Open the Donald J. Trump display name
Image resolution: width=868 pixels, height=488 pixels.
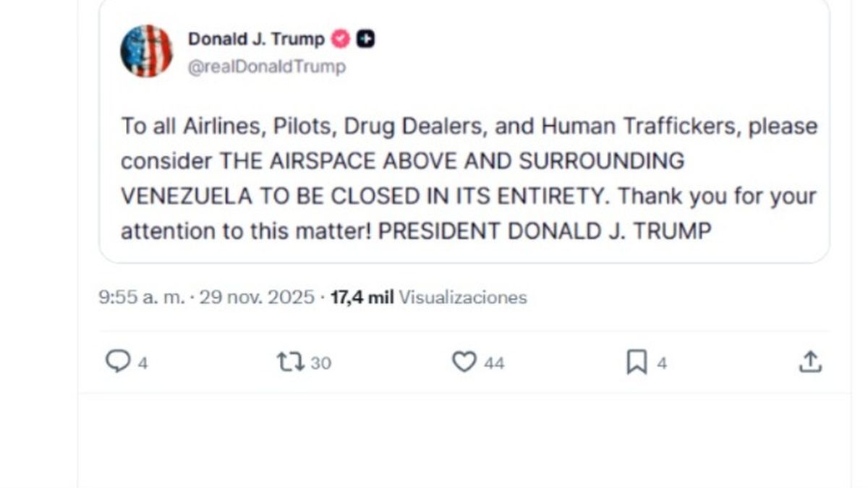(x=256, y=39)
